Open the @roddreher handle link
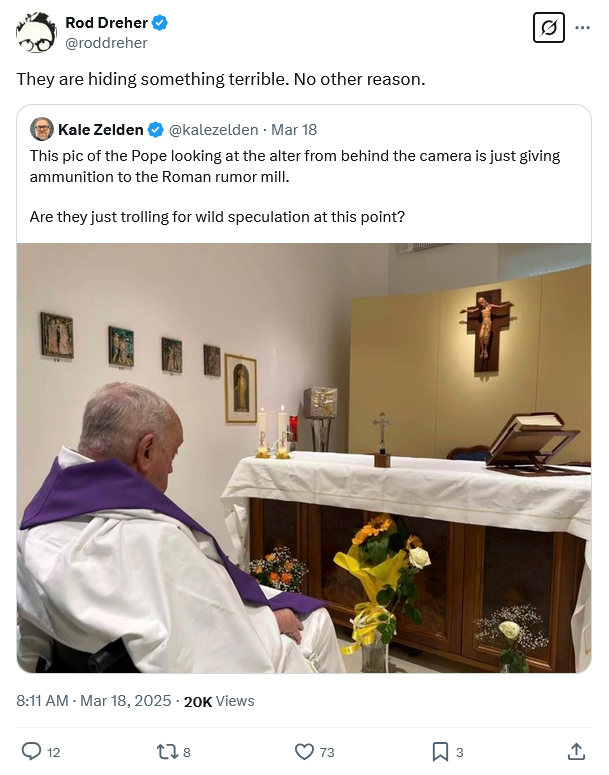 click(106, 43)
